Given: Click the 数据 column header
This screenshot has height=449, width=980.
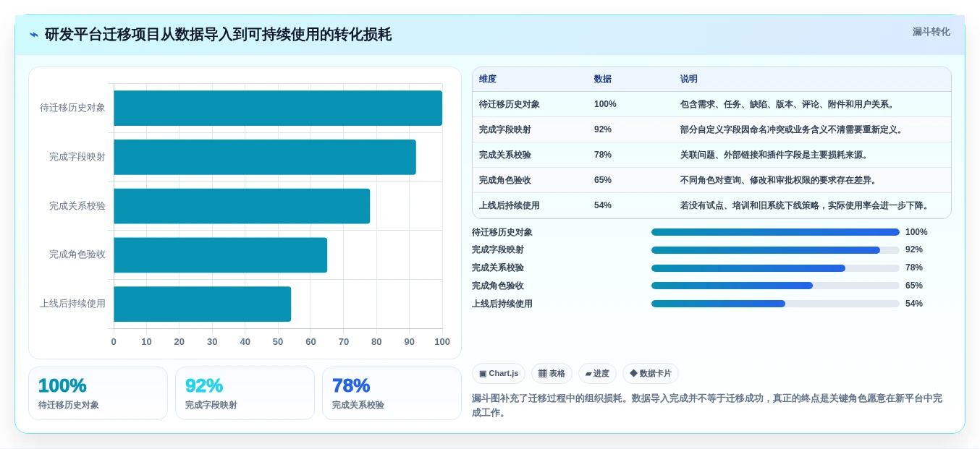Looking at the screenshot, I should [x=603, y=79].
